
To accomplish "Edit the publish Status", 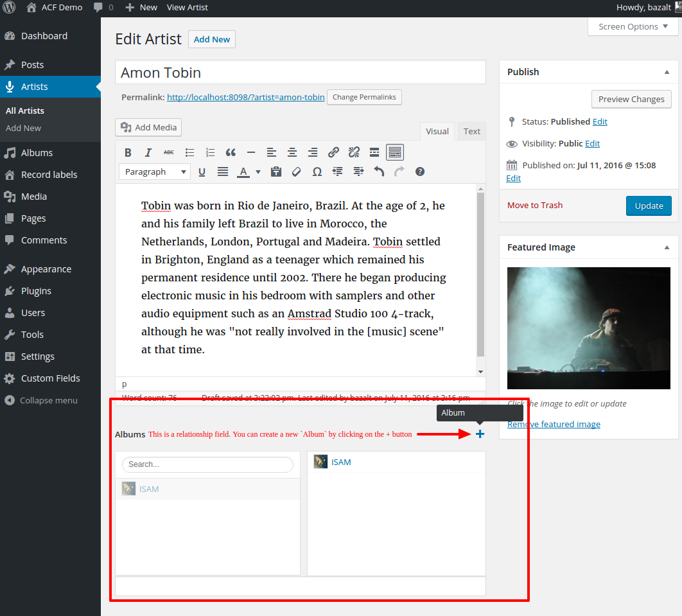I will pos(600,122).
